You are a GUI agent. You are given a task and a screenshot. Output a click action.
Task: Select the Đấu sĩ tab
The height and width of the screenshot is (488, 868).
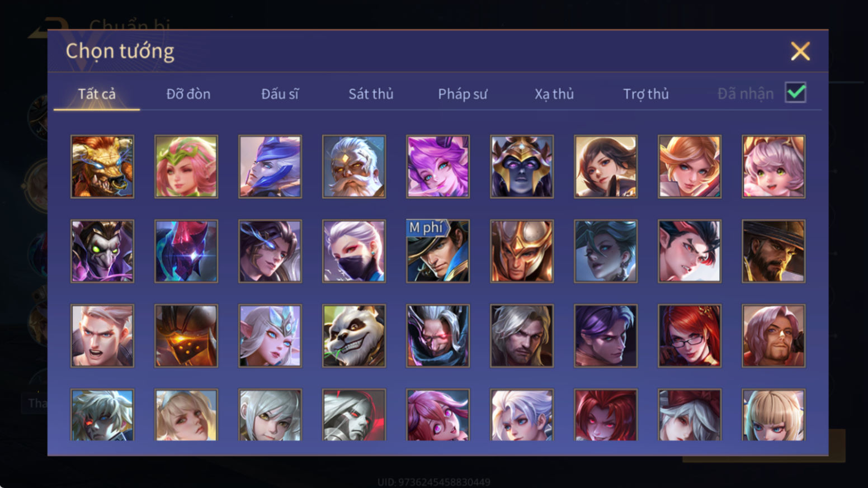(x=280, y=94)
